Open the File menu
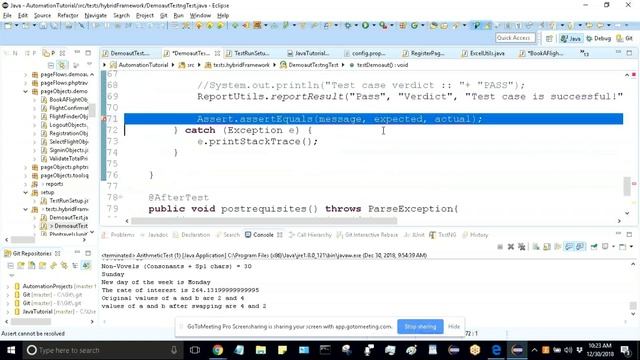The height and width of the screenshot is (360, 640). (x=7, y=16)
